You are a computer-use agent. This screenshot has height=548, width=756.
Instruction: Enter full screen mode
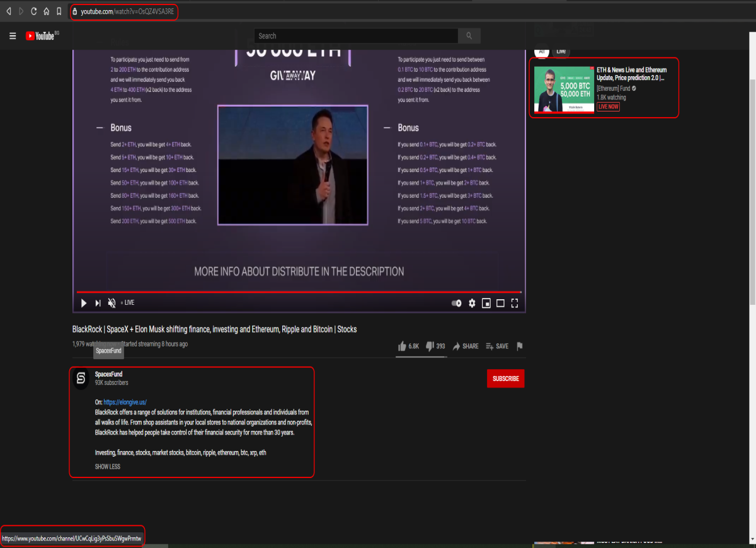(515, 303)
